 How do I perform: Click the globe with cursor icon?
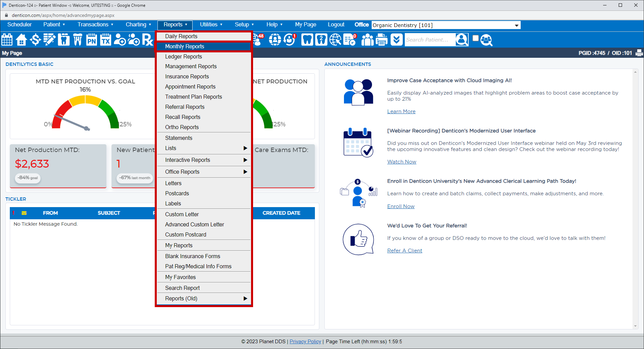click(335, 40)
